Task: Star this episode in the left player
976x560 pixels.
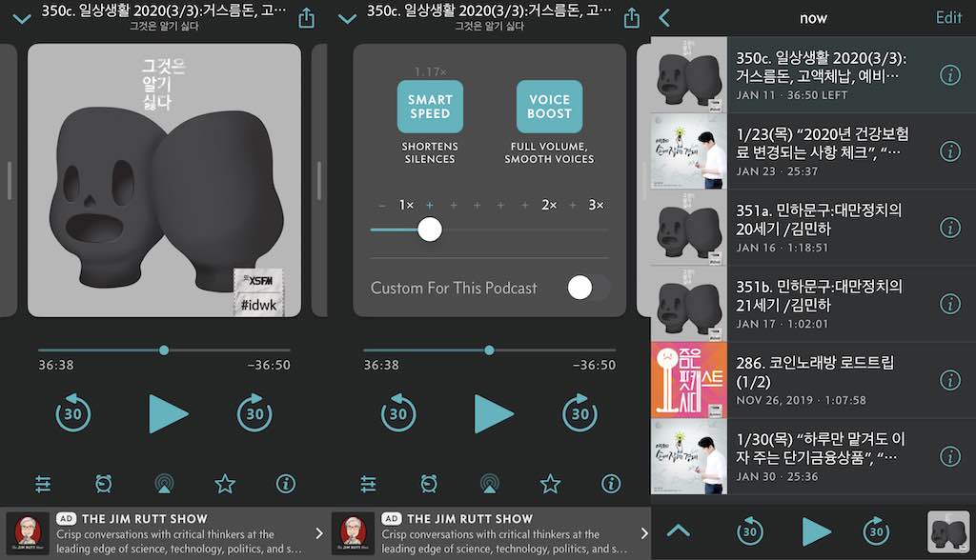Action: tap(225, 484)
